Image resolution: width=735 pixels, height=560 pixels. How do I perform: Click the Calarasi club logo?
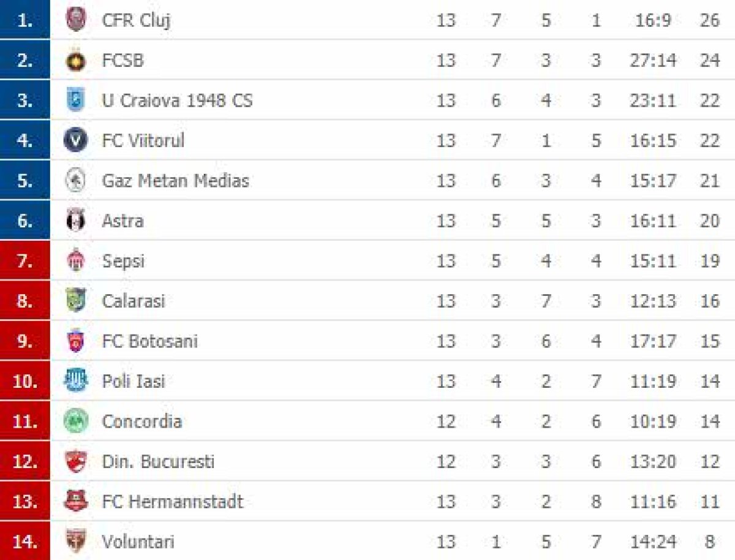pyautogui.click(x=75, y=301)
